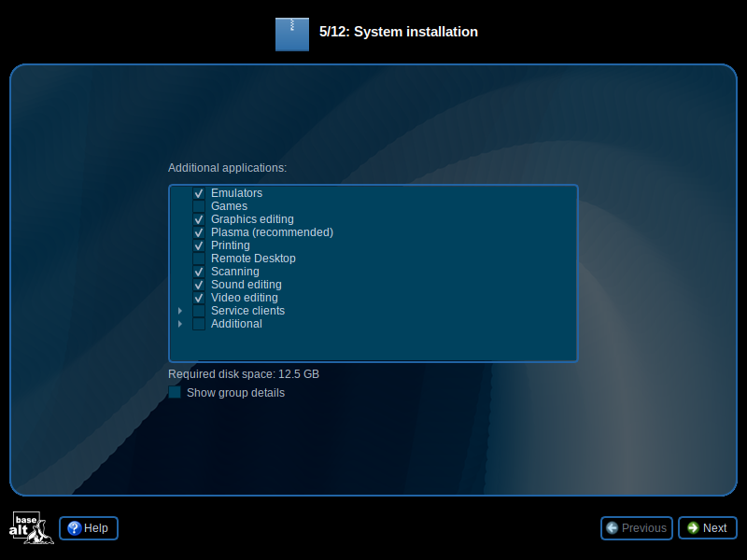Go back with Previous button
This screenshot has width=747, height=560.
(637, 528)
